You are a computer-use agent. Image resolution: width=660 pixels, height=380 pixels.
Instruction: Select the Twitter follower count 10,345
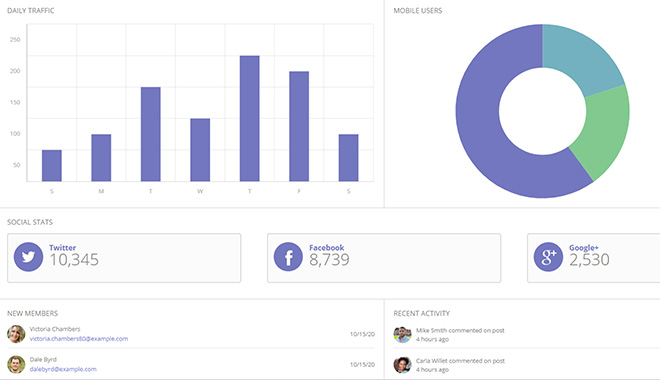pos(74,260)
